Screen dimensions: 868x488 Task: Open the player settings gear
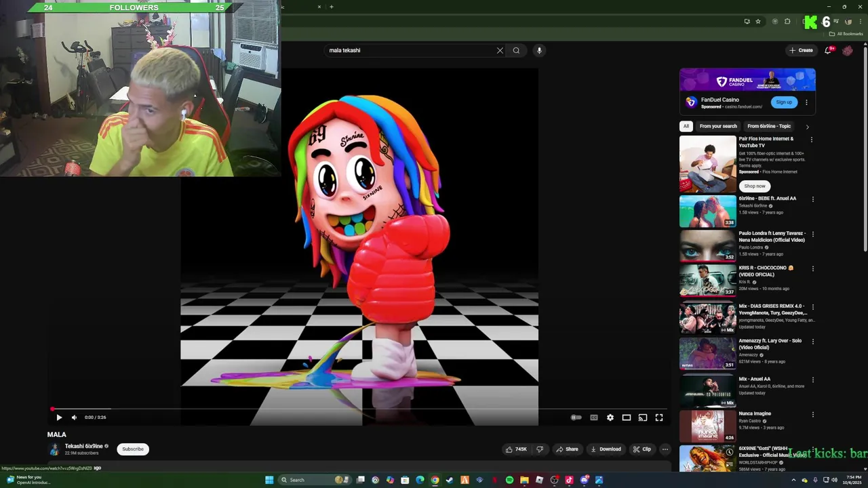pyautogui.click(x=610, y=418)
